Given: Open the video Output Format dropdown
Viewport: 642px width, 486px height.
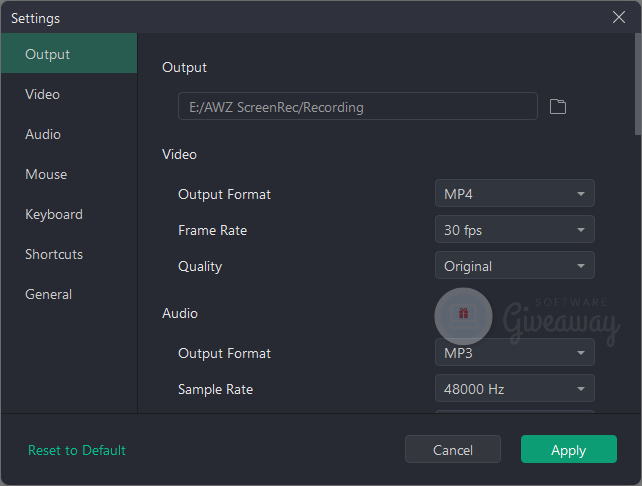Looking at the screenshot, I should click(514, 194).
